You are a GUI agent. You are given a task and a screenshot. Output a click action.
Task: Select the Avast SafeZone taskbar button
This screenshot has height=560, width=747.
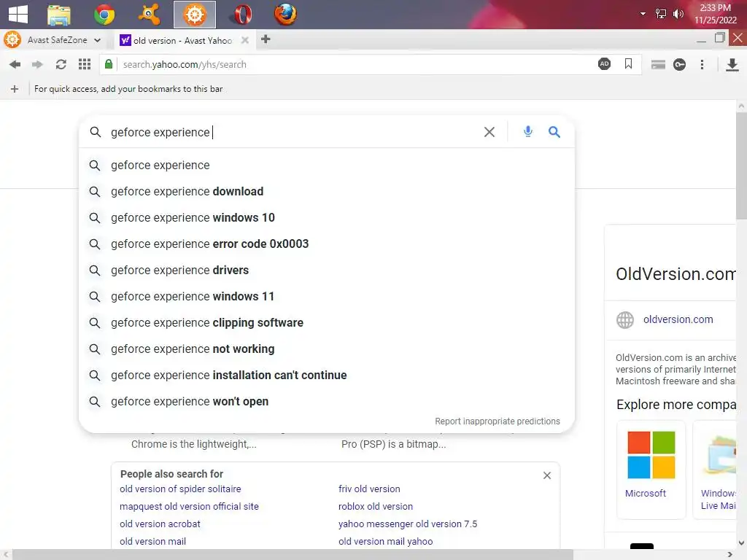point(194,15)
